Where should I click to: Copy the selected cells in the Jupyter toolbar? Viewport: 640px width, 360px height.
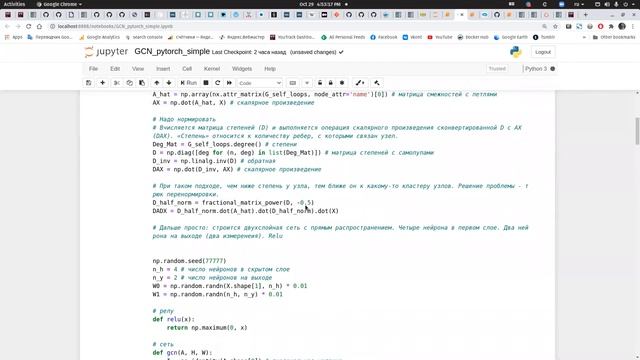(x=129, y=83)
